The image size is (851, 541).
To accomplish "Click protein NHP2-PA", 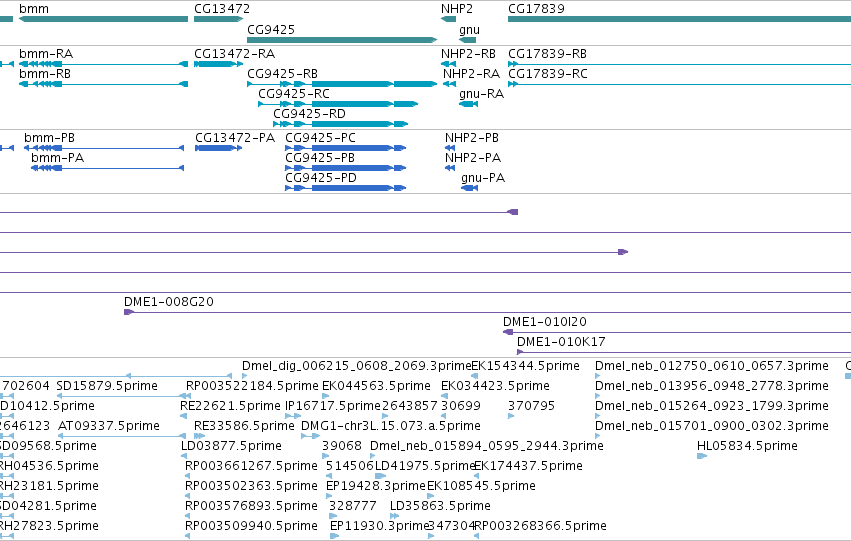I will [x=473, y=158].
